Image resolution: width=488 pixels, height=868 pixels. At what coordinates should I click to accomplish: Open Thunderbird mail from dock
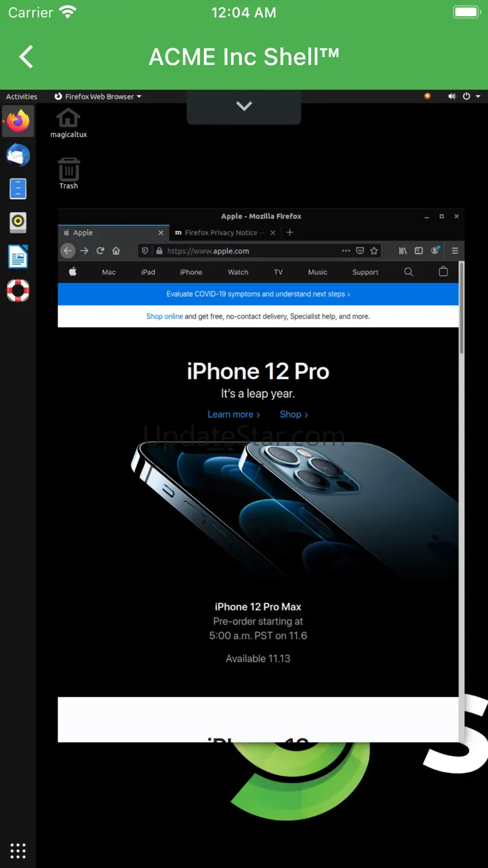(x=18, y=155)
